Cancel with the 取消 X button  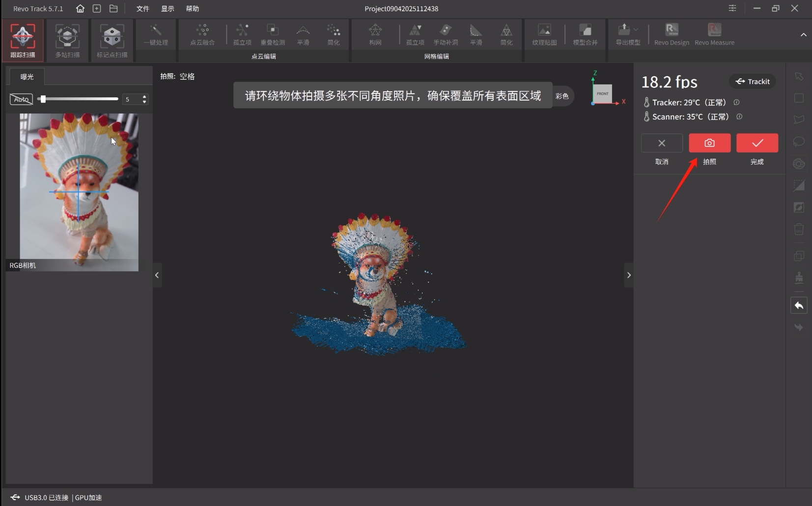662,143
